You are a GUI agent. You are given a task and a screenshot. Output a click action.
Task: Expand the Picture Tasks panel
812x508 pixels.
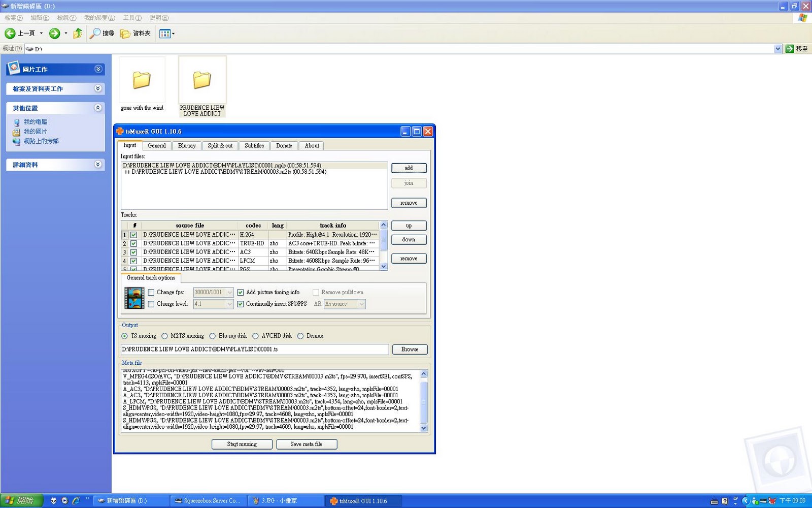[x=98, y=69]
